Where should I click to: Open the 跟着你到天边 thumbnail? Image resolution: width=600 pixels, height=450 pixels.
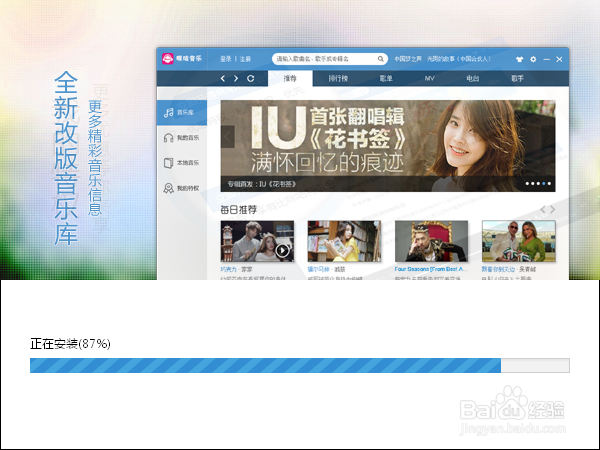518,241
